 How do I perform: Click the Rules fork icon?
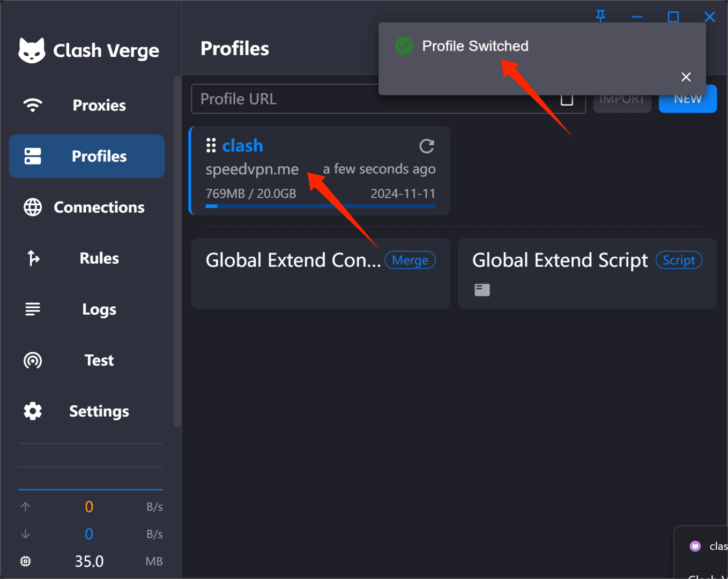pos(33,258)
